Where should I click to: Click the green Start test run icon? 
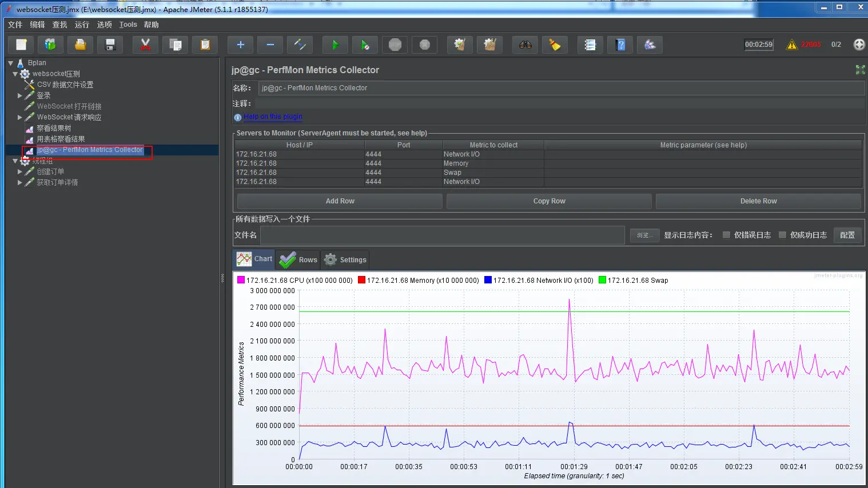(x=335, y=45)
